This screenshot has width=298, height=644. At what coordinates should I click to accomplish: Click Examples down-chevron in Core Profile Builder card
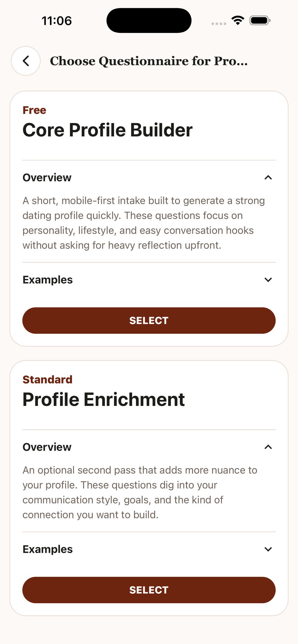click(x=268, y=280)
